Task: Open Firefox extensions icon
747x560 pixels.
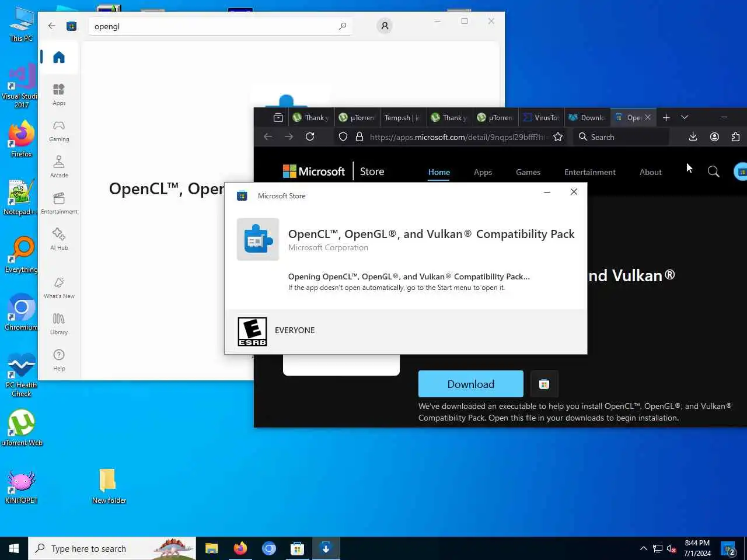Action: tap(735, 136)
